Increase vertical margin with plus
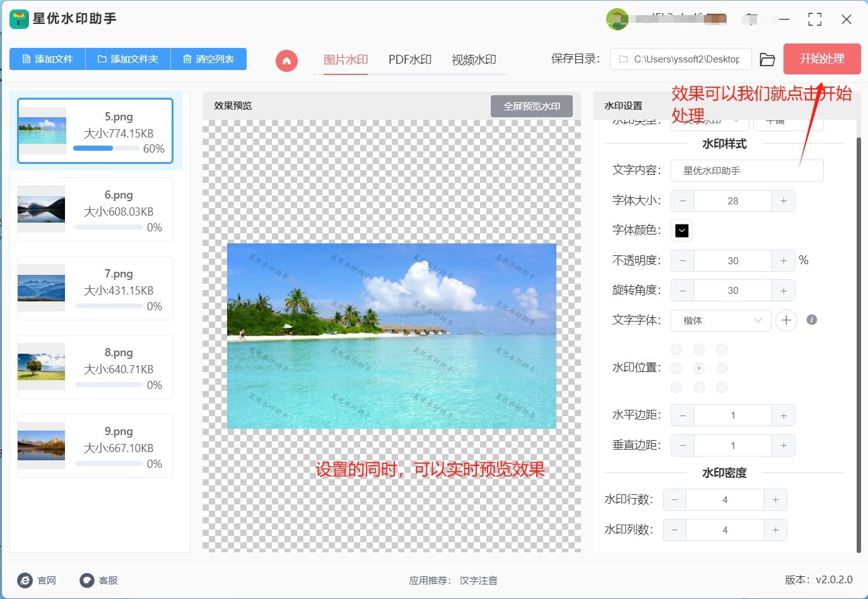Viewport: 868px width, 599px height. click(783, 446)
